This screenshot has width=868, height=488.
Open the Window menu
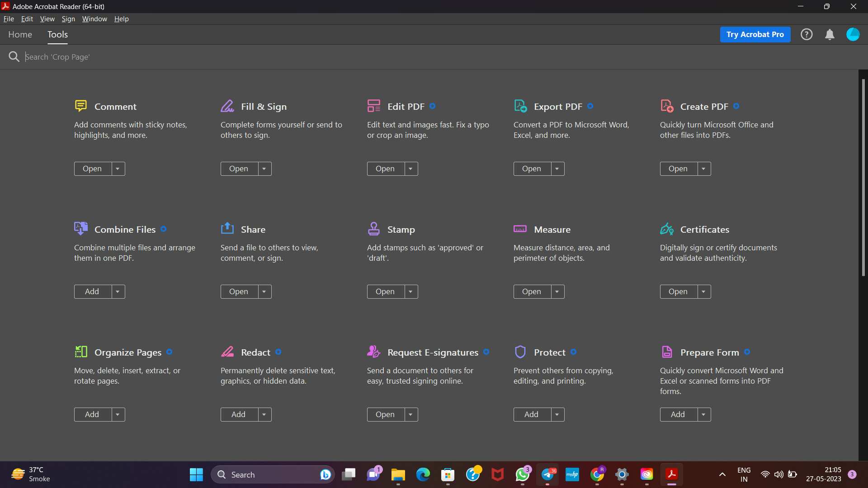94,19
